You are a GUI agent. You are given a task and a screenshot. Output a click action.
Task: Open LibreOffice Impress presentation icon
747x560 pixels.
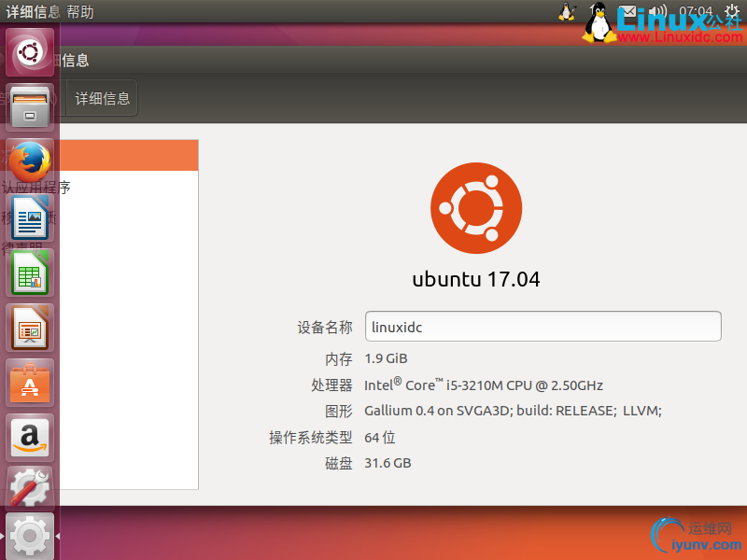coord(30,329)
